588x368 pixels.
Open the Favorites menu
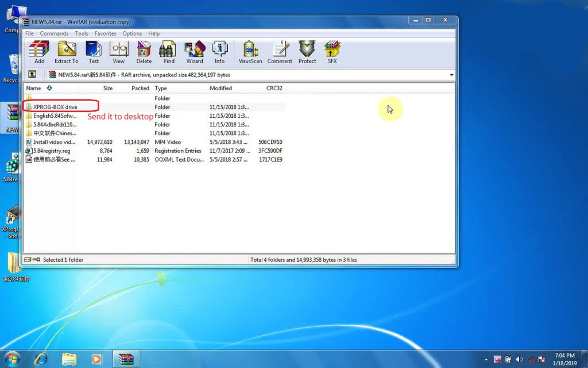(106, 33)
